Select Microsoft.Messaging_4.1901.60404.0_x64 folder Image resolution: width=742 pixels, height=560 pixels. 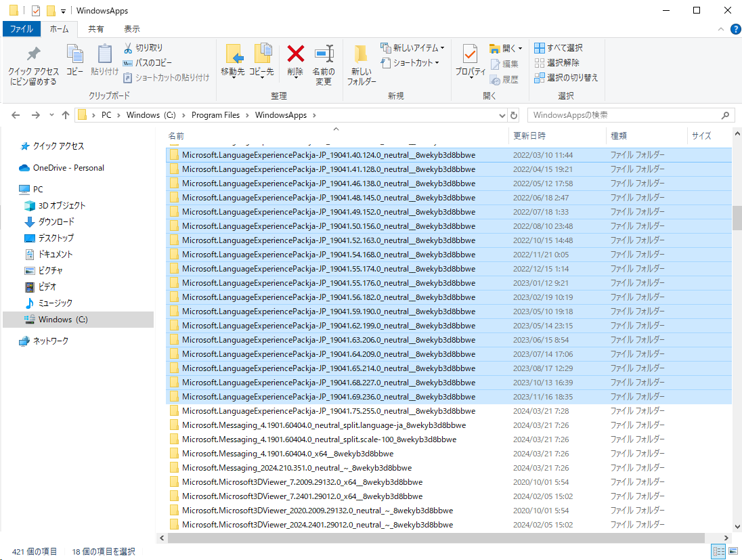(449, 454)
